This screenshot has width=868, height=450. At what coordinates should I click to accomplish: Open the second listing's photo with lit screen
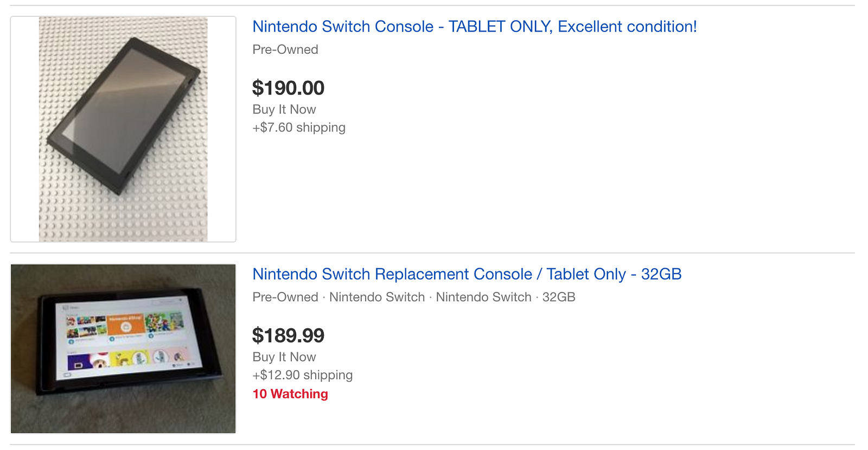pos(123,348)
